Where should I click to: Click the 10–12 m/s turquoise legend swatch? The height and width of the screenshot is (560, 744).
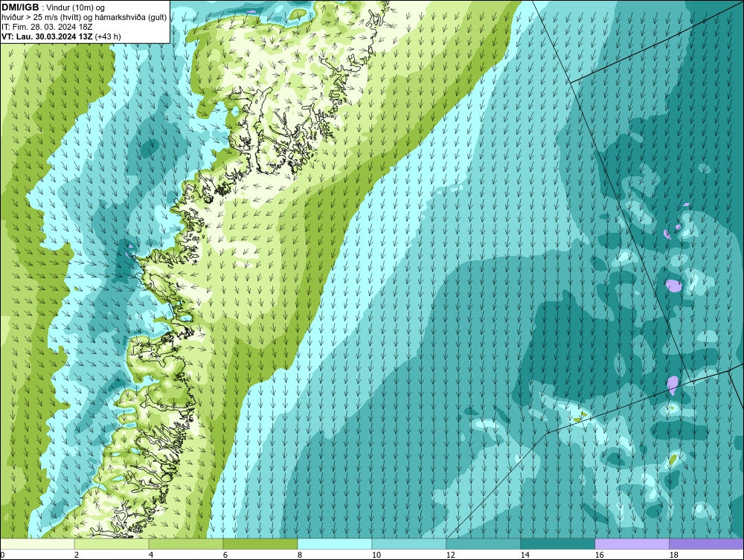click(x=409, y=544)
